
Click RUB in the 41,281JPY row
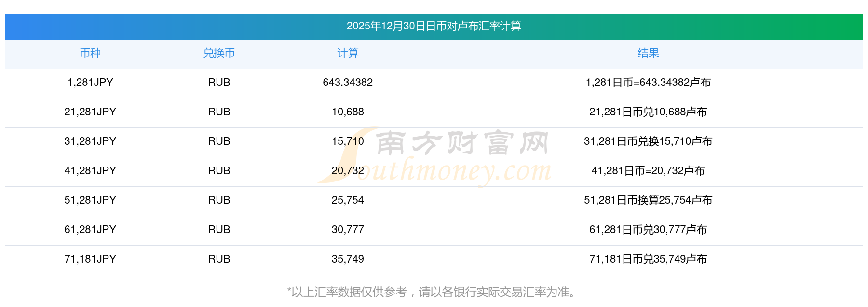tap(219, 171)
